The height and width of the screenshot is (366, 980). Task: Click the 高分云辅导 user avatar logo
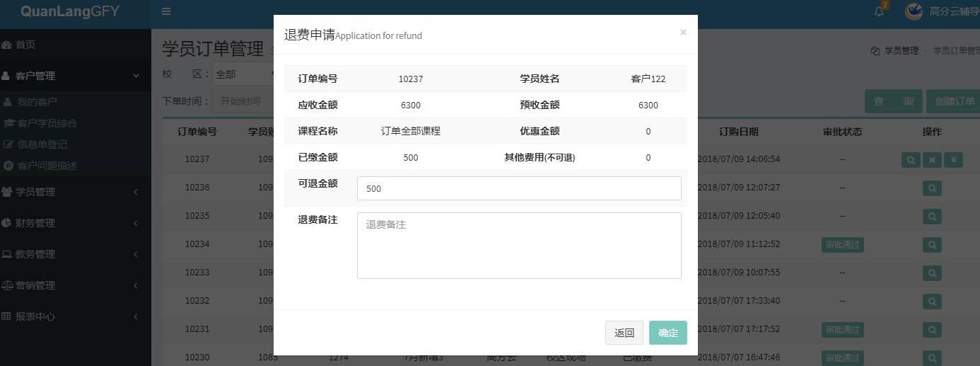[x=914, y=11]
